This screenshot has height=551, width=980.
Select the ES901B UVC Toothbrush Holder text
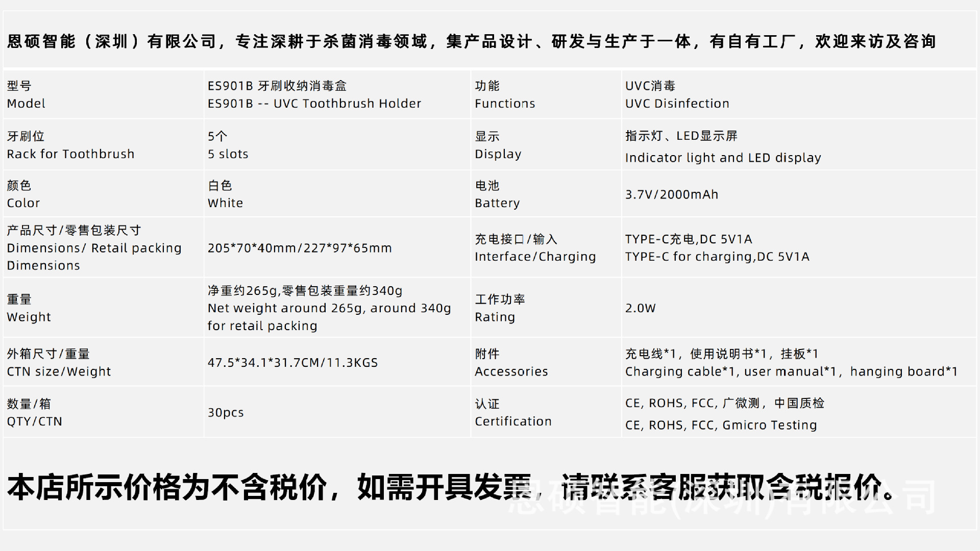[x=314, y=104]
